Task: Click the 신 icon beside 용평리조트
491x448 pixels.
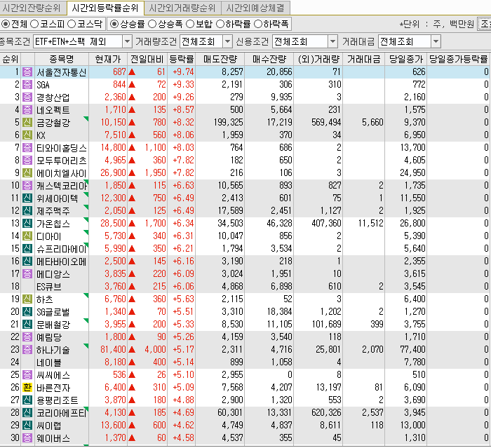Action: point(27,400)
